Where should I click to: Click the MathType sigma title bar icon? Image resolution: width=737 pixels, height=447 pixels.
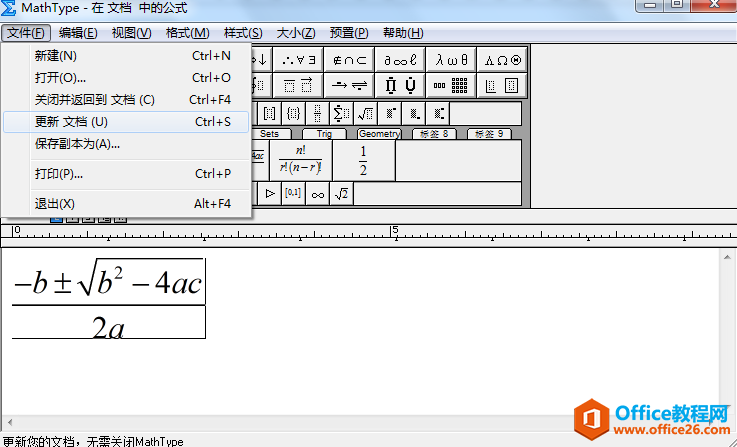pos(8,8)
